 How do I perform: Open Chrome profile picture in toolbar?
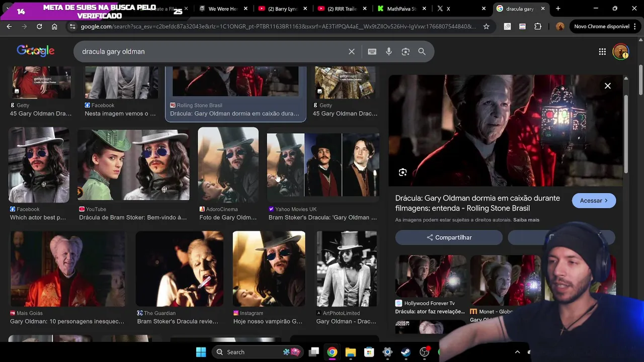pos(560,26)
